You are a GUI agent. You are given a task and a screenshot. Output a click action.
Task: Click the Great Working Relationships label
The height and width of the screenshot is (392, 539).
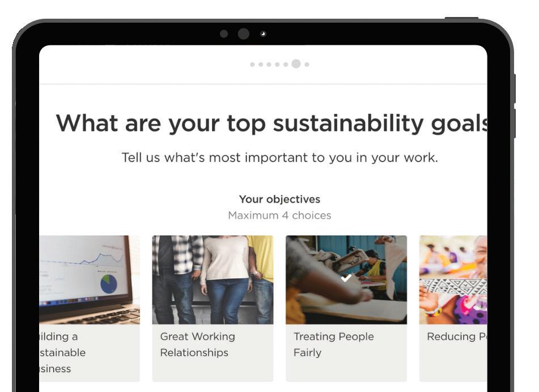click(197, 344)
